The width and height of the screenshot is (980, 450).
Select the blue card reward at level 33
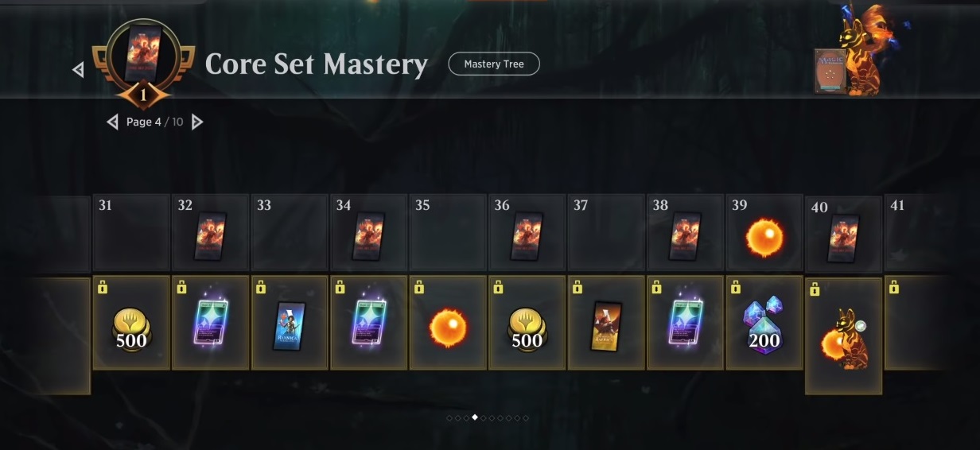point(290,326)
